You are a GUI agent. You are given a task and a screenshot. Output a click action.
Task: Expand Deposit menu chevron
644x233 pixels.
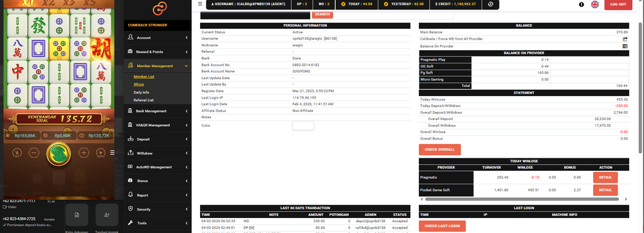(x=186, y=139)
